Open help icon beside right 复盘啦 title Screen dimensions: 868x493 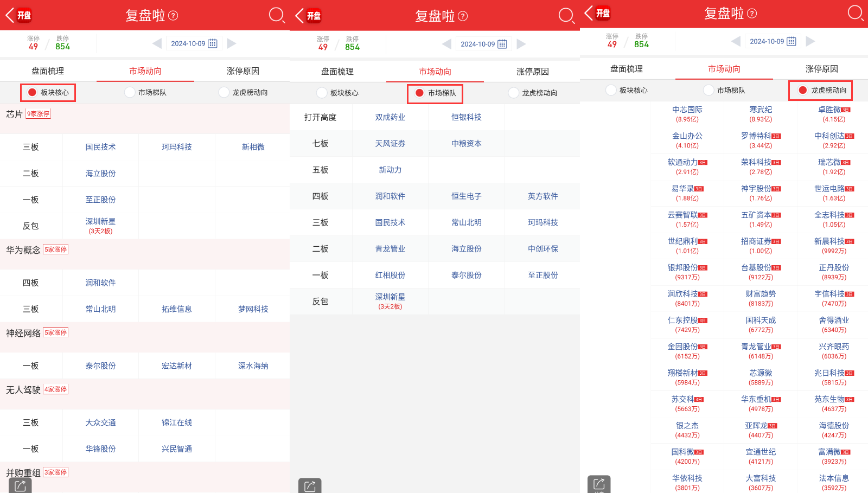pos(752,13)
